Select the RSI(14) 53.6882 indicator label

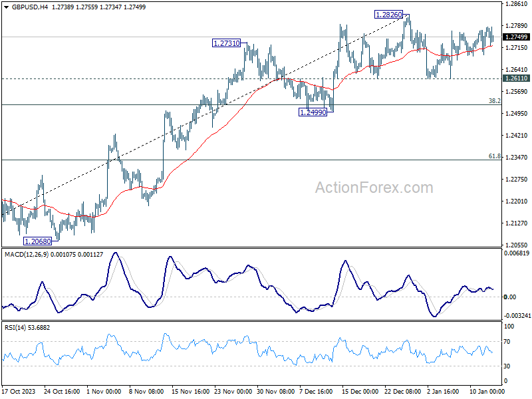pos(27,328)
